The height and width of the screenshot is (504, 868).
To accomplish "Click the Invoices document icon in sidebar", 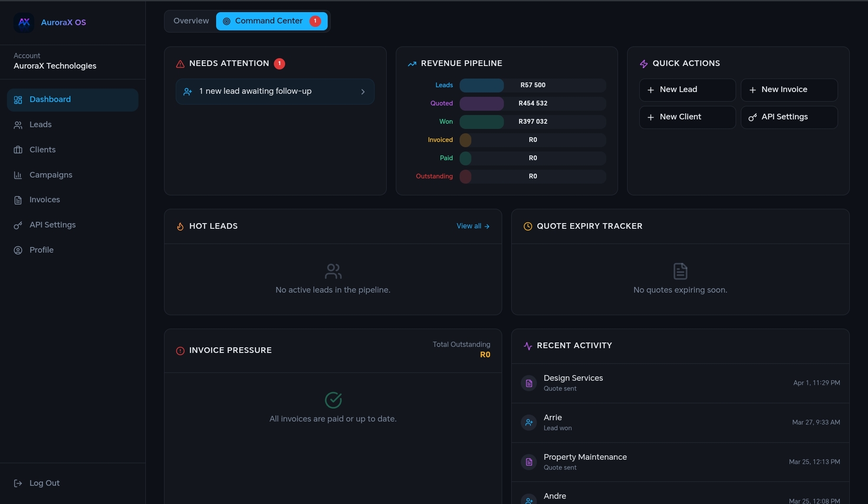I will 18,200.
